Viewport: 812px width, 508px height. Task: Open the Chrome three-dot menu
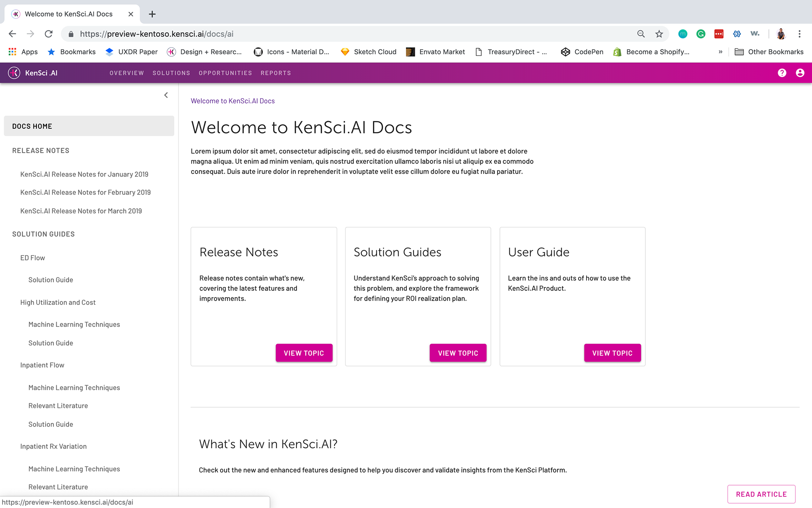click(x=799, y=34)
